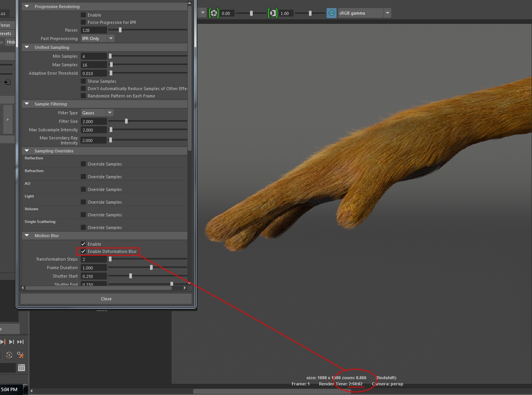Screen dimensions: 532x395
Task: Open Fast Preprocessing IPR Only dropdown
Action: (x=111, y=38)
